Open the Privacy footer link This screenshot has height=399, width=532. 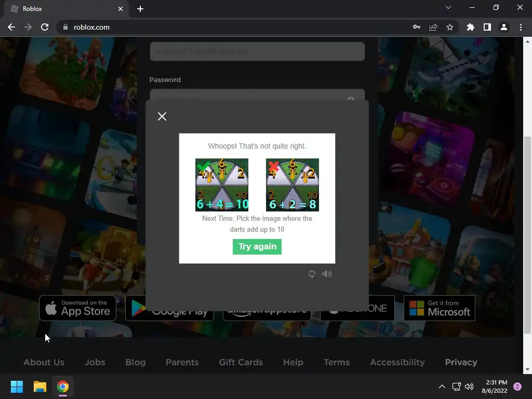point(461,362)
